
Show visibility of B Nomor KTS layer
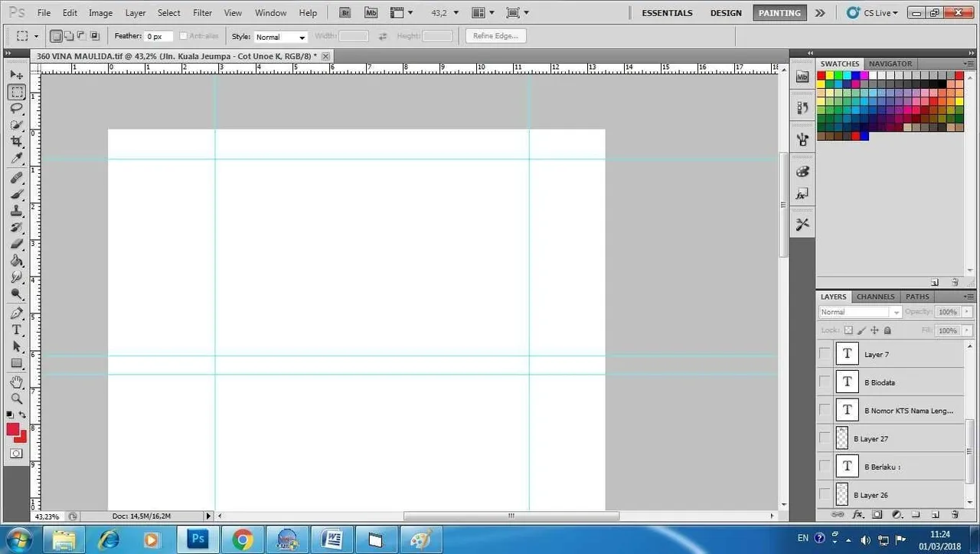click(x=825, y=410)
